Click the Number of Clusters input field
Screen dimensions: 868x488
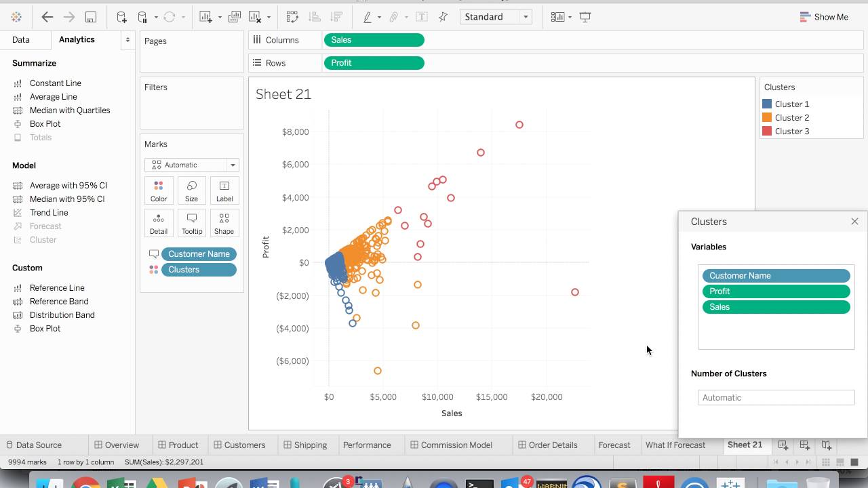point(776,398)
